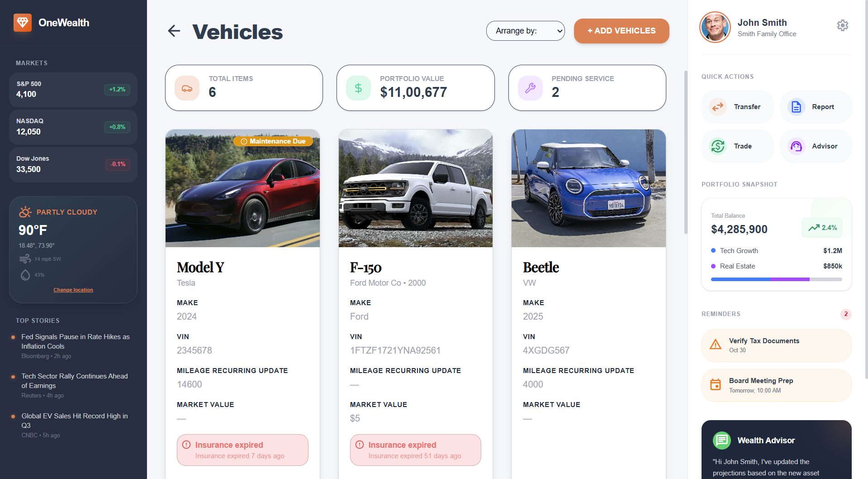Click the portfolio allocation progress bar

(x=776, y=279)
